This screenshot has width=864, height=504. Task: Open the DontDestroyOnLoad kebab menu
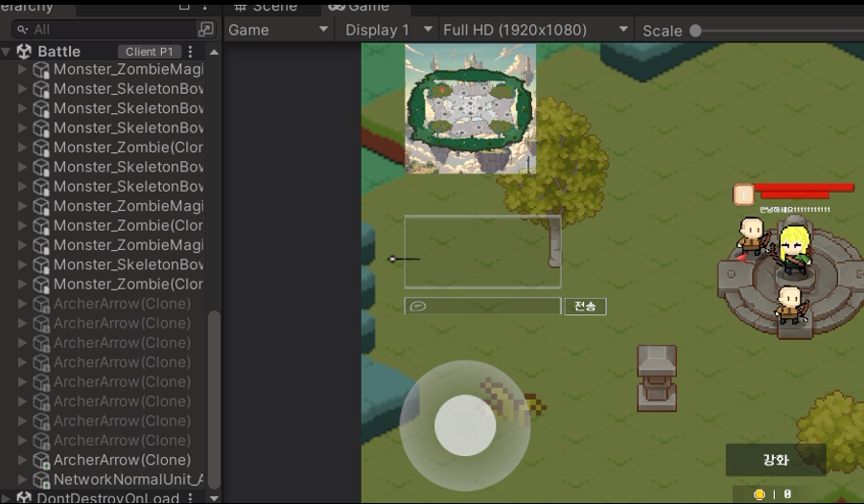click(x=190, y=498)
